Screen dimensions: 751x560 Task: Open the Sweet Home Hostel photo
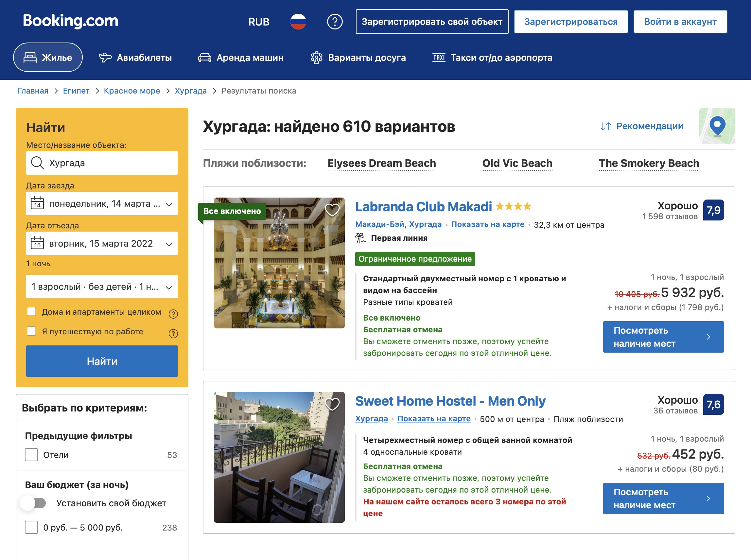point(279,457)
